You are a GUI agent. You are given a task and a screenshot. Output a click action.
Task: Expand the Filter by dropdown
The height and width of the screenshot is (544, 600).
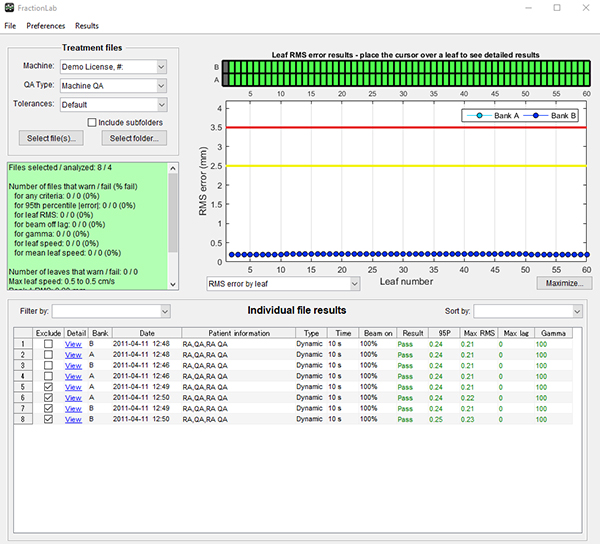(111, 312)
